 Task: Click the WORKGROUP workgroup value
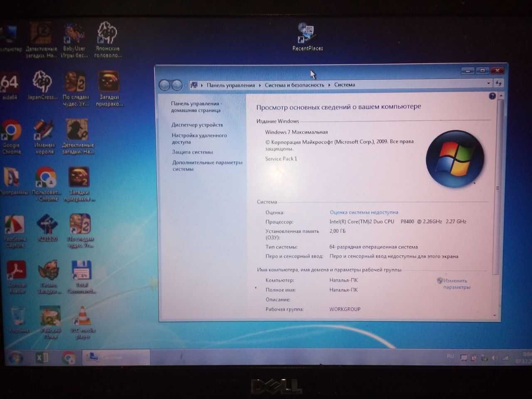pyautogui.click(x=345, y=309)
